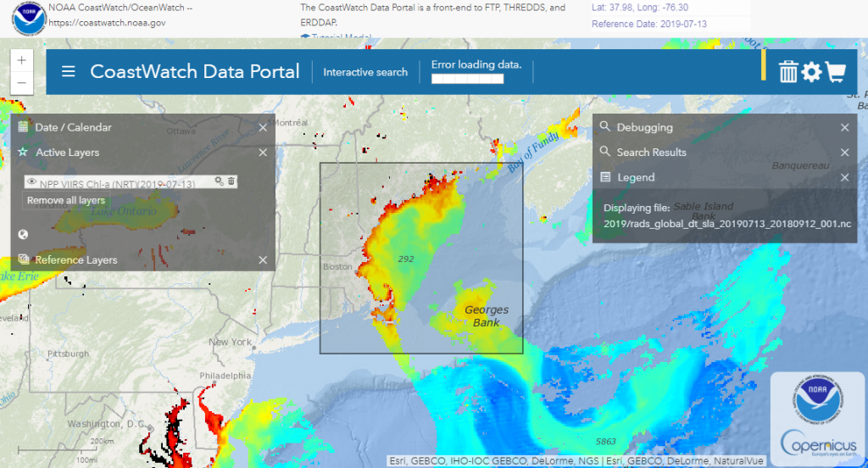Toggle visibility of NPP VIIRS Chl-a layer
This screenshot has width=868, height=468.
(x=31, y=182)
